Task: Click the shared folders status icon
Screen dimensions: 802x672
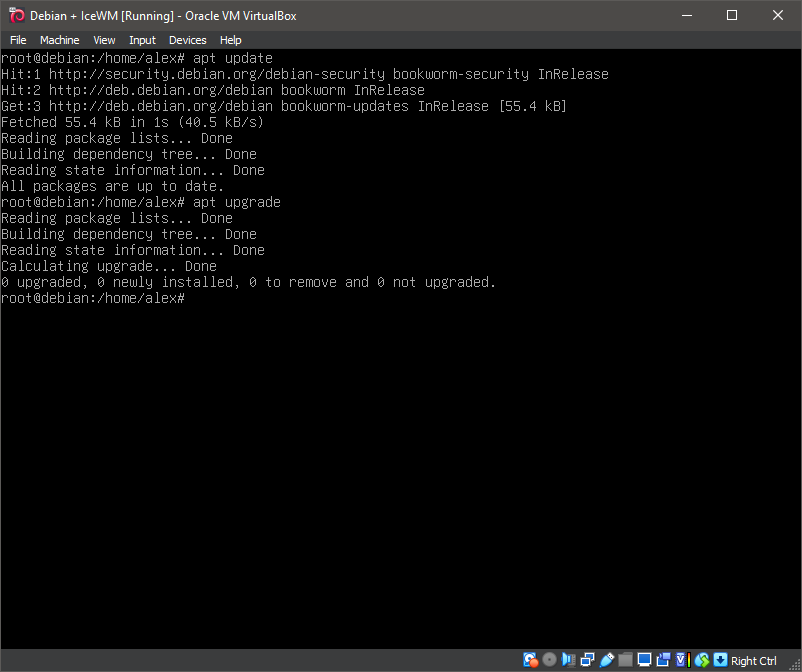Action: [625, 660]
